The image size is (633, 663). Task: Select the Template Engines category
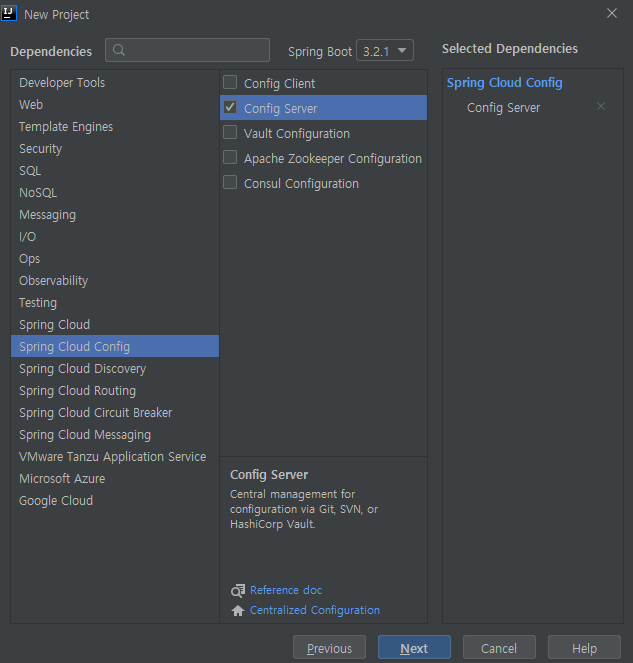tap(115, 126)
